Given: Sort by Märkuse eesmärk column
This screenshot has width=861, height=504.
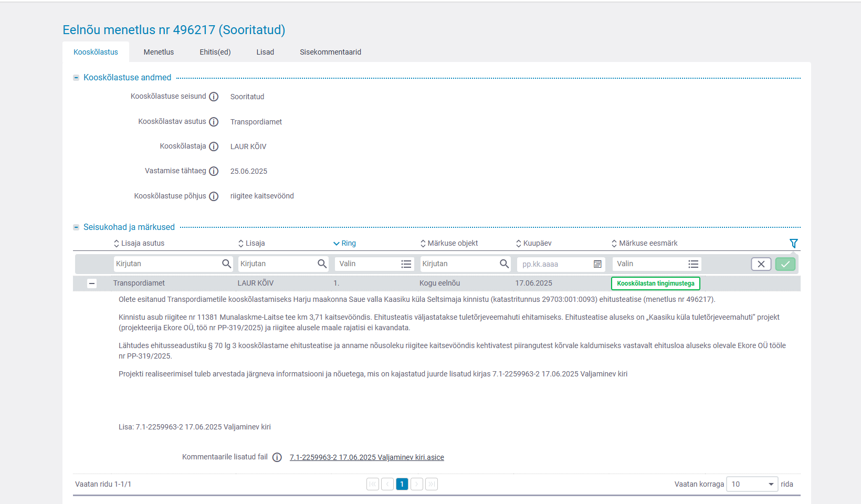Looking at the screenshot, I should [x=644, y=243].
